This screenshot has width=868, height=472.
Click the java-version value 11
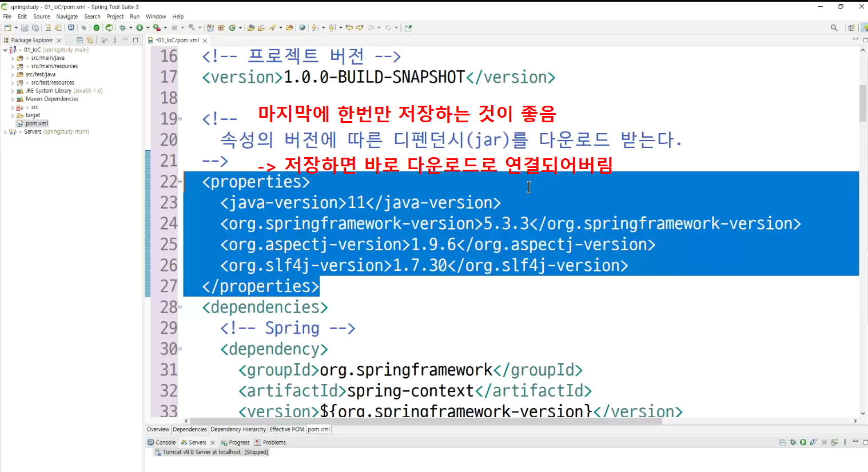[356, 203]
